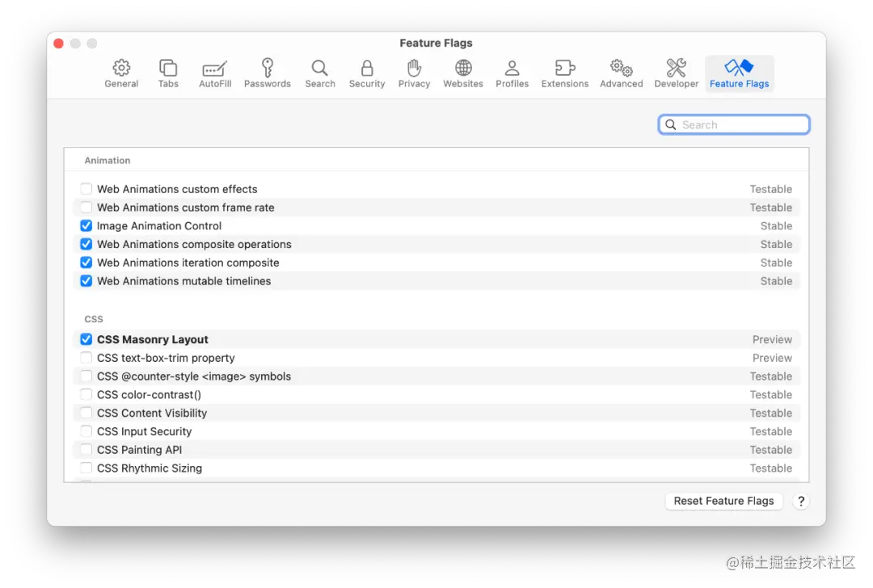Viewport: 873px width, 588px height.
Task: Click the 'Animation' section header
Action: pos(108,160)
